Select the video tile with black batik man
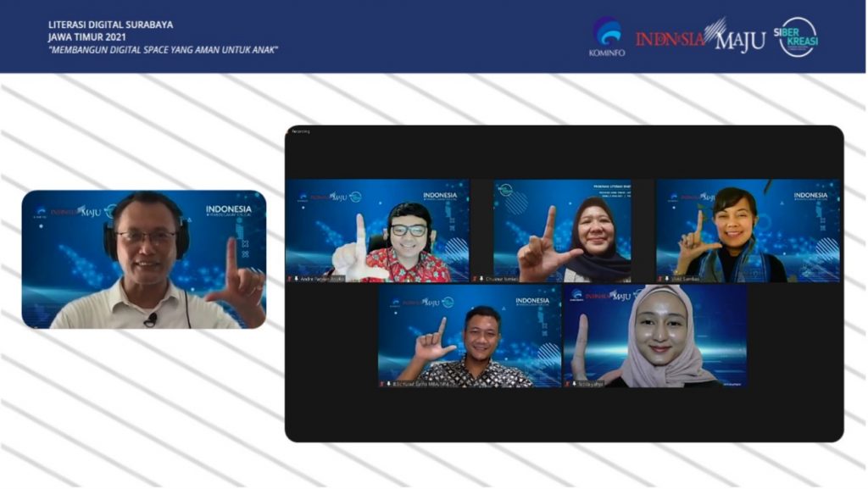The height and width of the screenshot is (489, 868). pyautogui.click(x=469, y=336)
